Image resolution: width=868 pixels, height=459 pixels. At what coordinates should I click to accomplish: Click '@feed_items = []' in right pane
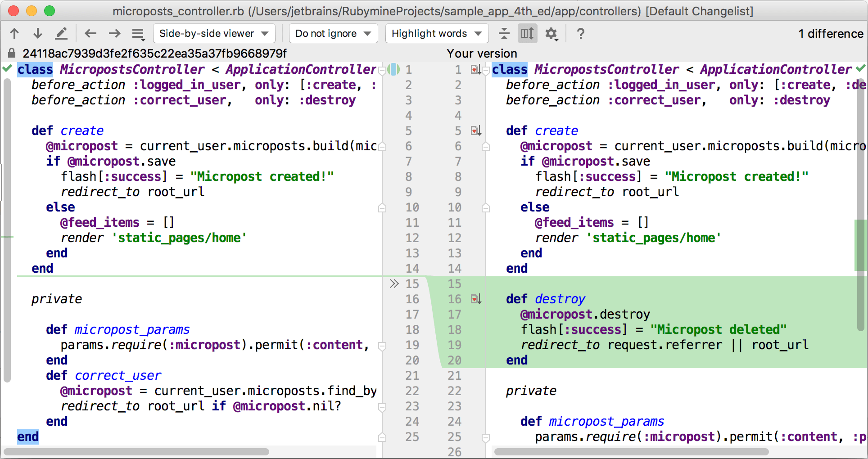pyautogui.click(x=592, y=222)
